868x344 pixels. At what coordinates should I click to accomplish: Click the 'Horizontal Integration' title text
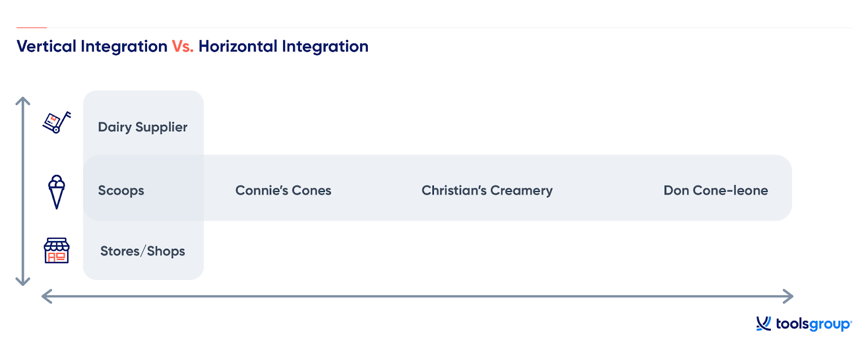tap(284, 47)
